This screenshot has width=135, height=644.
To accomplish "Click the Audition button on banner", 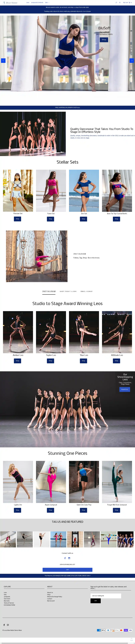I will coord(125,389).
